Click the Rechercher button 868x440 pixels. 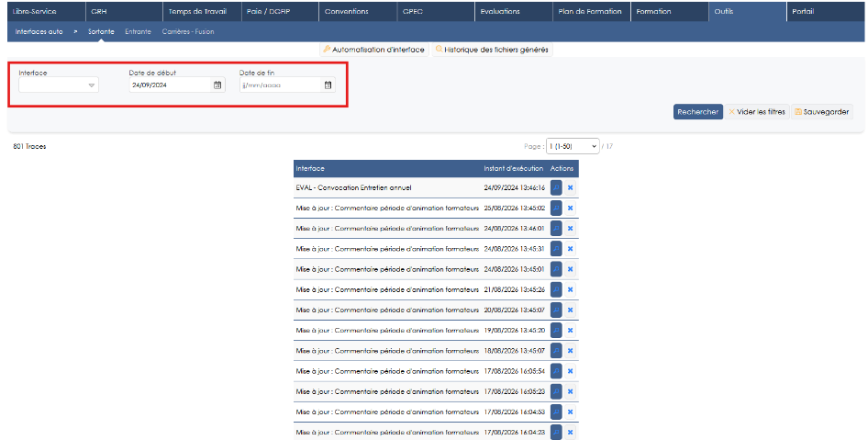[698, 112]
